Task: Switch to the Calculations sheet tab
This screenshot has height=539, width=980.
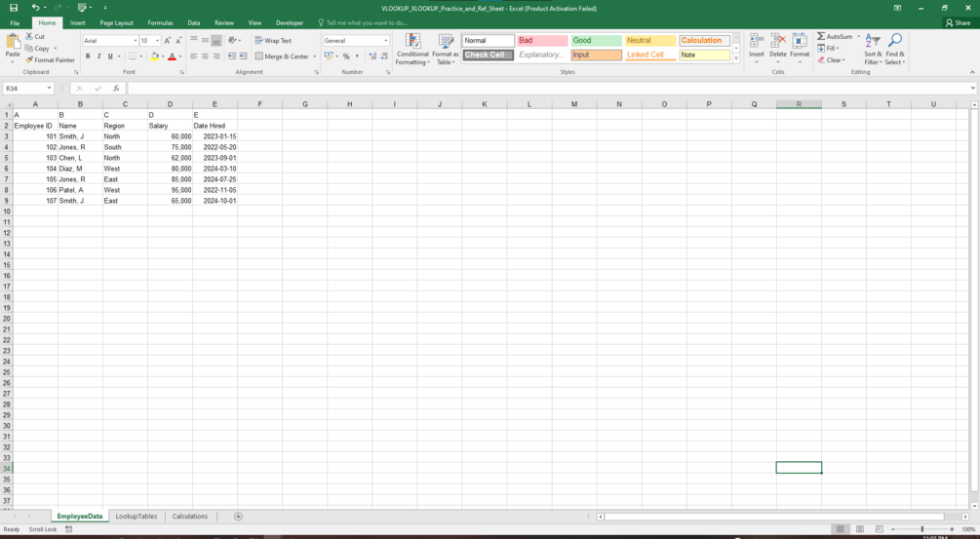Action: [190, 517]
